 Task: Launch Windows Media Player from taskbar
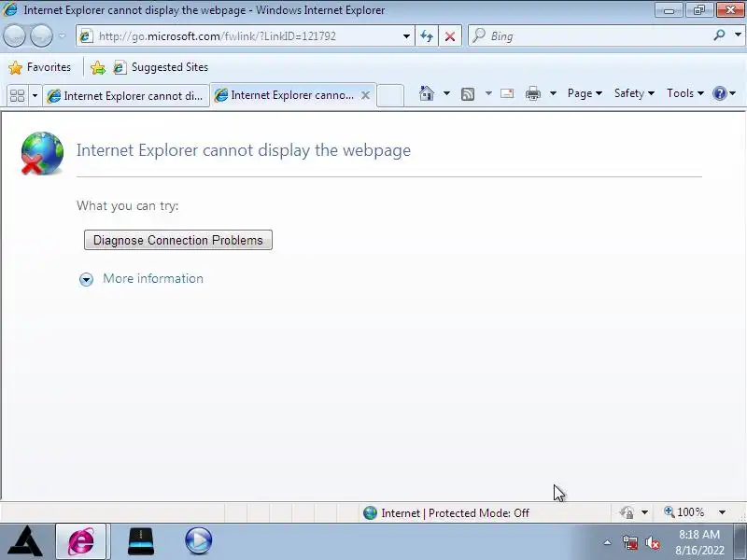click(199, 541)
